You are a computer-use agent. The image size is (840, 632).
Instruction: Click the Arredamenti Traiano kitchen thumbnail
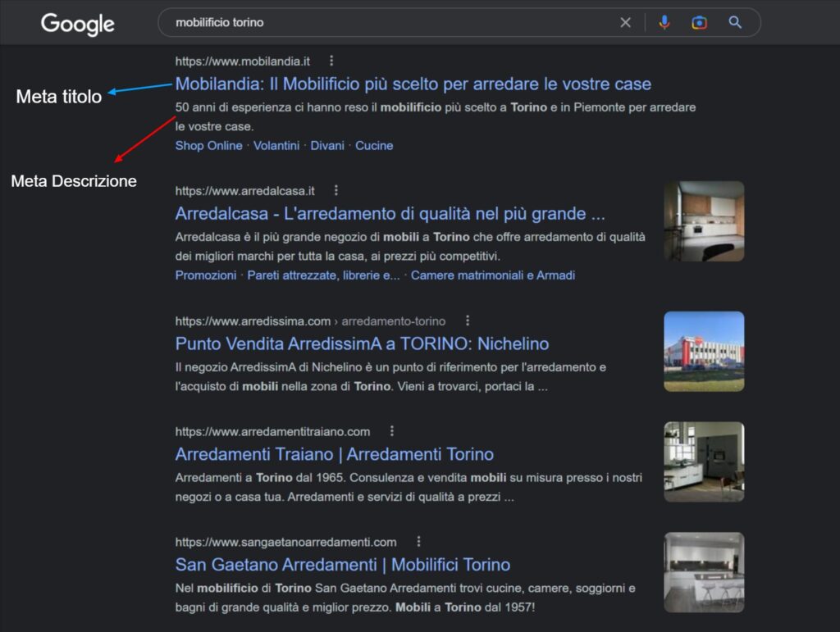pos(704,461)
